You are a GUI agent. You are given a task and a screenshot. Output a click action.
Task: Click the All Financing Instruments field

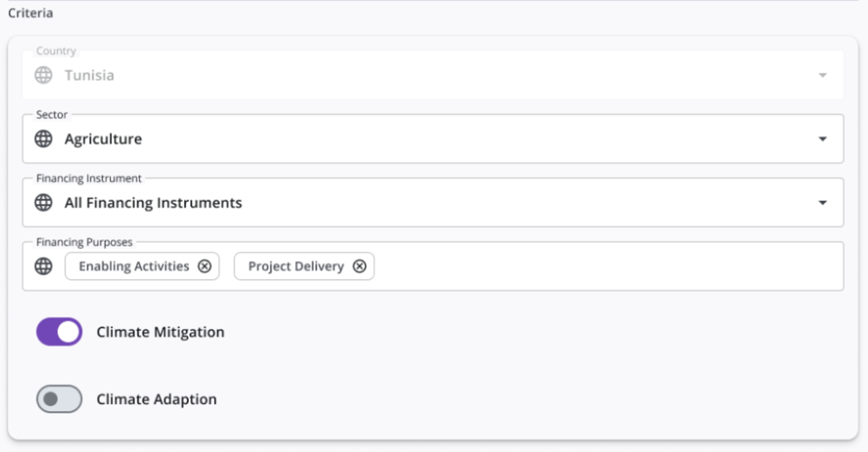[x=404, y=202]
